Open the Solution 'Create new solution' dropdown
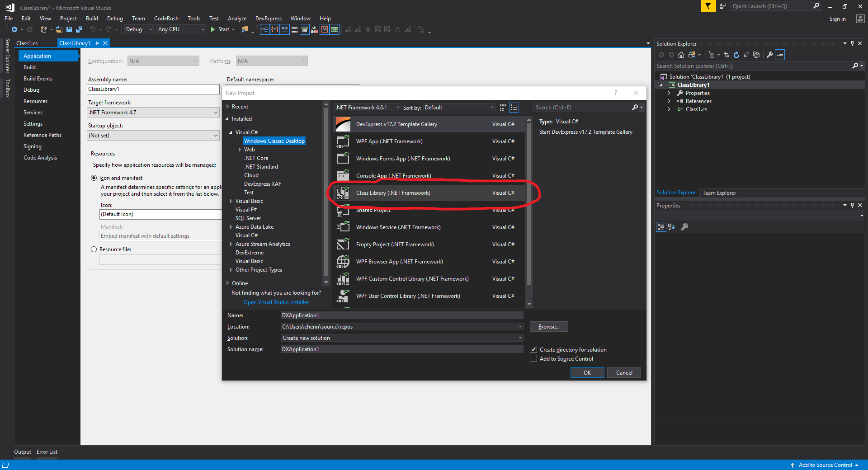 (402, 338)
